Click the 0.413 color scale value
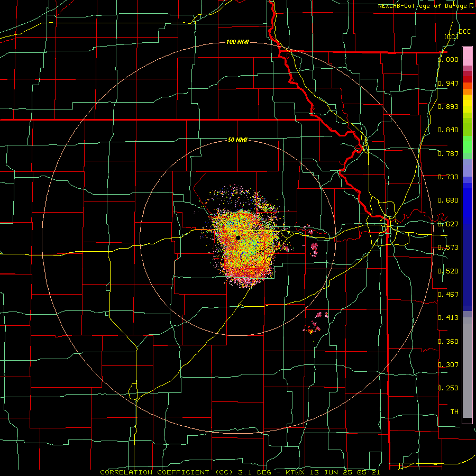The image size is (476, 476). coord(448,317)
